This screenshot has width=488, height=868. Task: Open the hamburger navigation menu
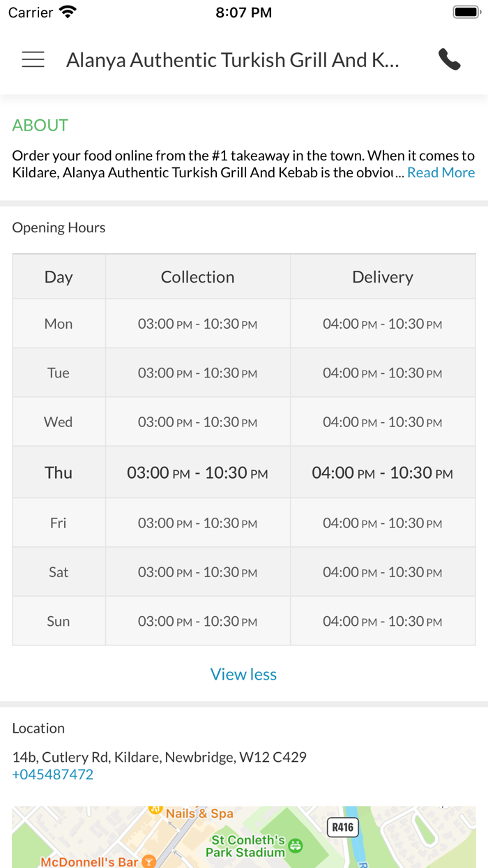[33, 60]
